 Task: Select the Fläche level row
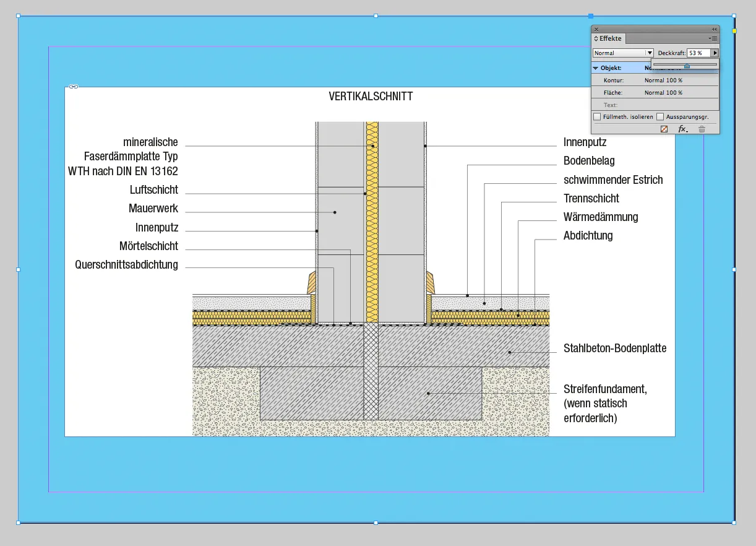pyautogui.click(x=619, y=92)
